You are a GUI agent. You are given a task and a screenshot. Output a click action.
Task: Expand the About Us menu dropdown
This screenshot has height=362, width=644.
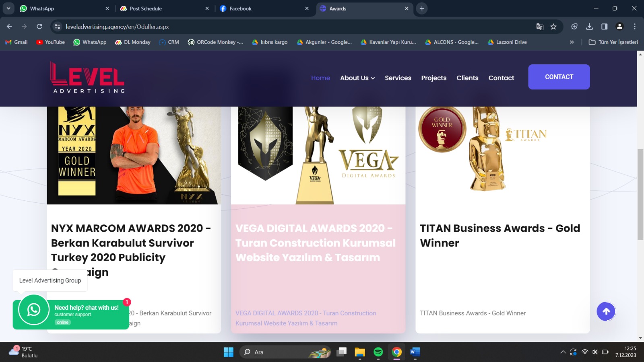[357, 78]
